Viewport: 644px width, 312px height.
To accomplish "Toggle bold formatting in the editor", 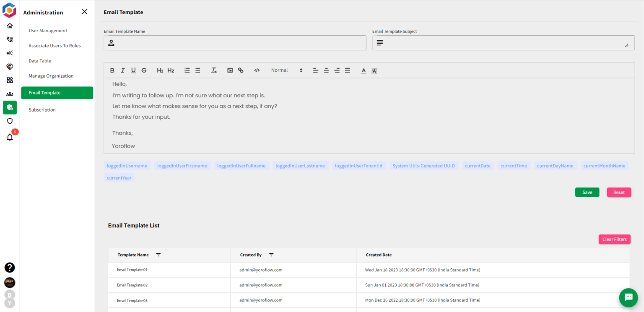I will pyautogui.click(x=112, y=70).
